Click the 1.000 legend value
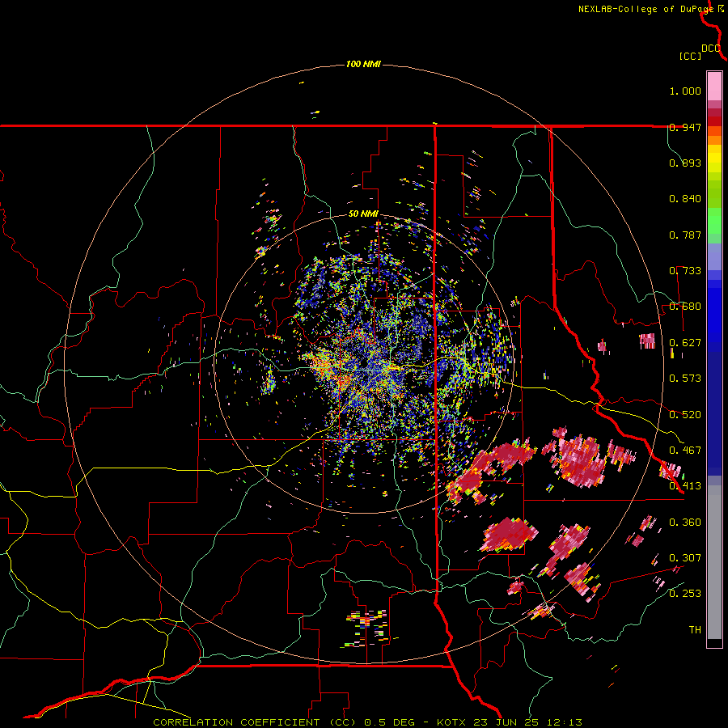This screenshot has height=728, width=728. (685, 91)
